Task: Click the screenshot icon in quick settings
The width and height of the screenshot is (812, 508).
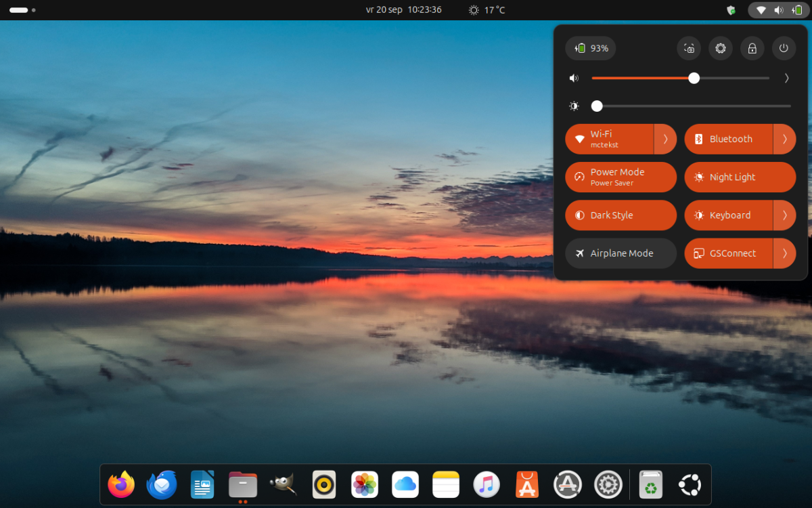Action: [x=689, y=48]
